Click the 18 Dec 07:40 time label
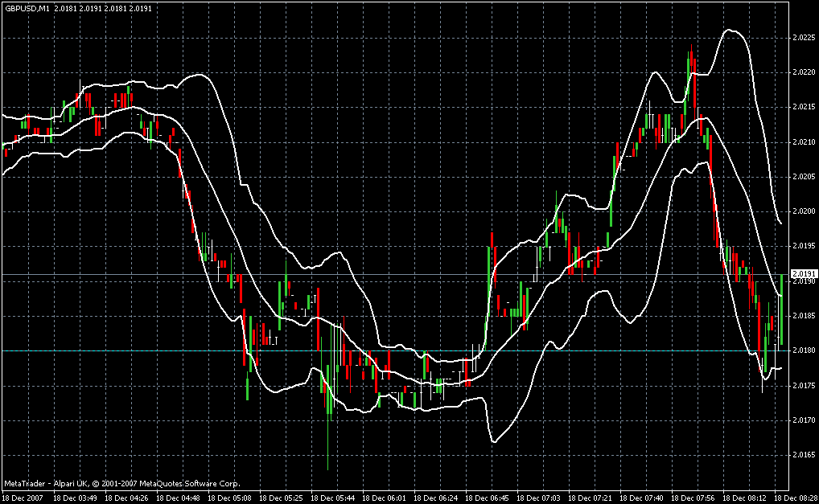This screenshot has width=819, height=504. tap(641, 498)
